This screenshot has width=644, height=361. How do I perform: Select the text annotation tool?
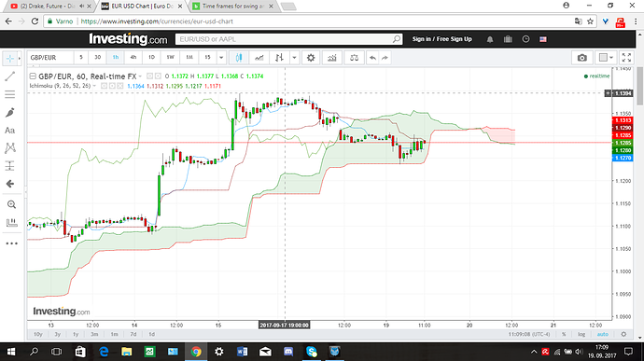click(10, 131)
